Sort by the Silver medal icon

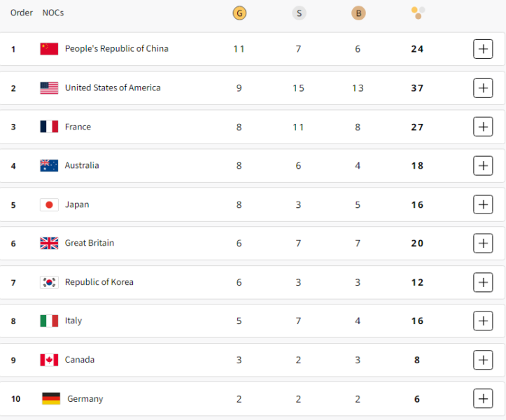tap(299, 13)
